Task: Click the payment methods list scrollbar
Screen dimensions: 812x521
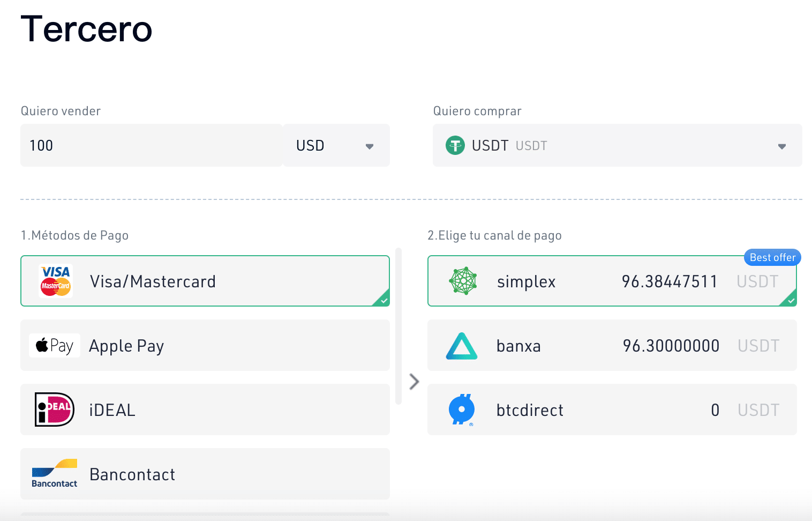Action: tap(399, 326)
